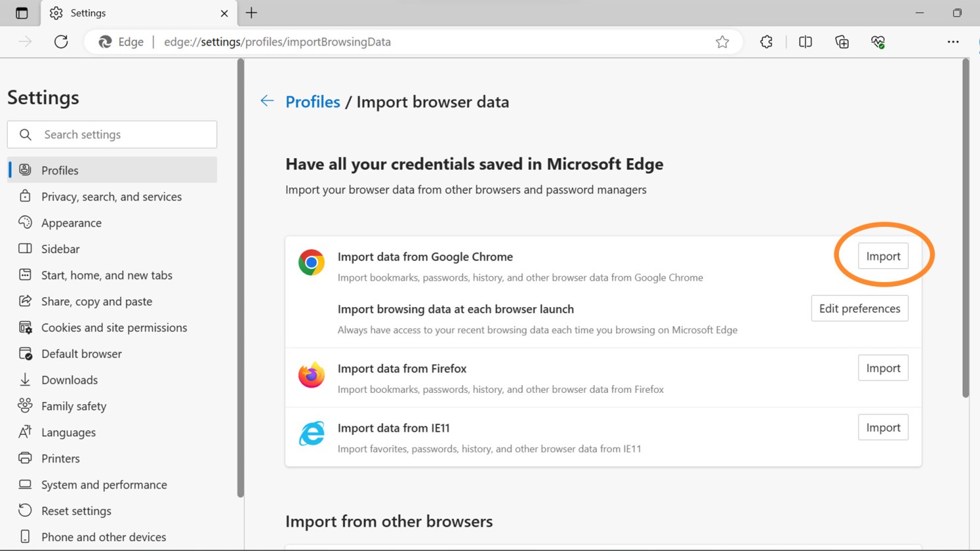Open Browser essentials heart icon
The image size is (980, 551).
point(877,42)
